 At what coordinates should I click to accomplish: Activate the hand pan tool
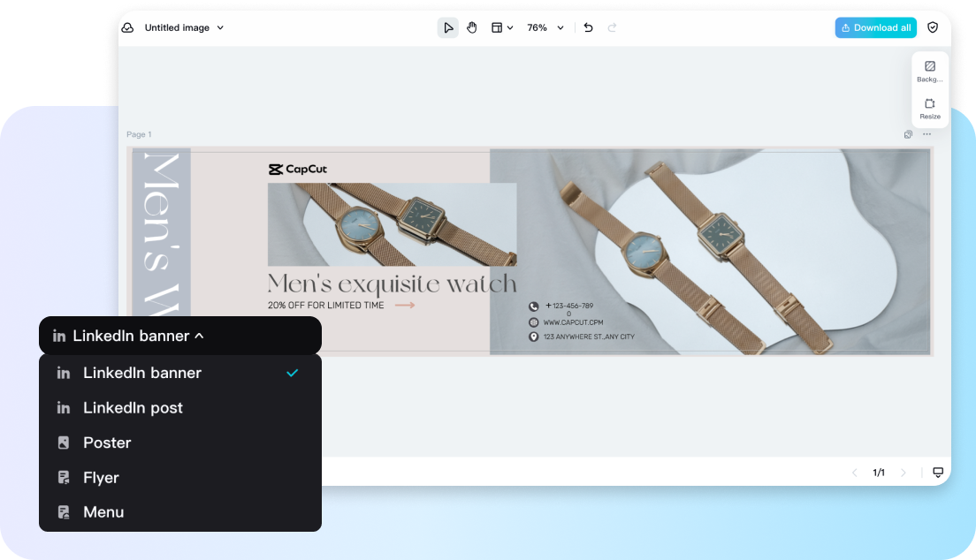point(472,27)
